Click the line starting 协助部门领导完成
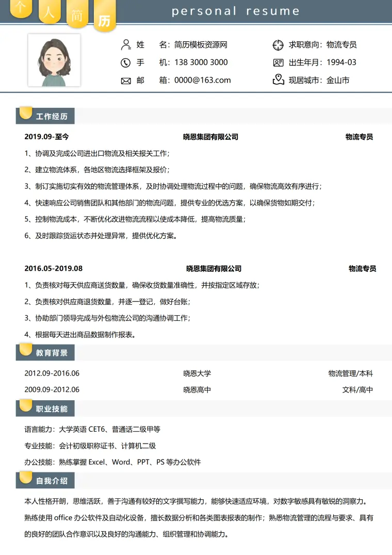Screen dimensions: 392x555 [107, 318]
